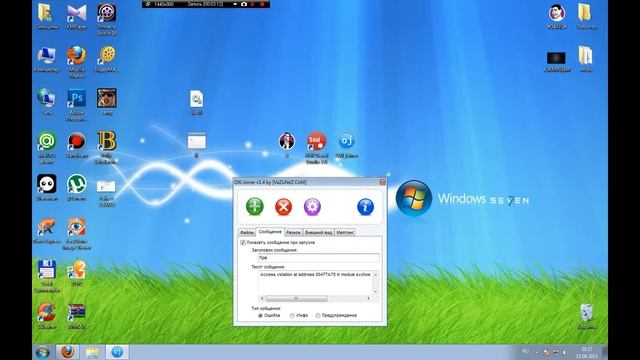Select the OXI Joiner desktop shortcut
The image size is (640, 360).
[347, 145]
